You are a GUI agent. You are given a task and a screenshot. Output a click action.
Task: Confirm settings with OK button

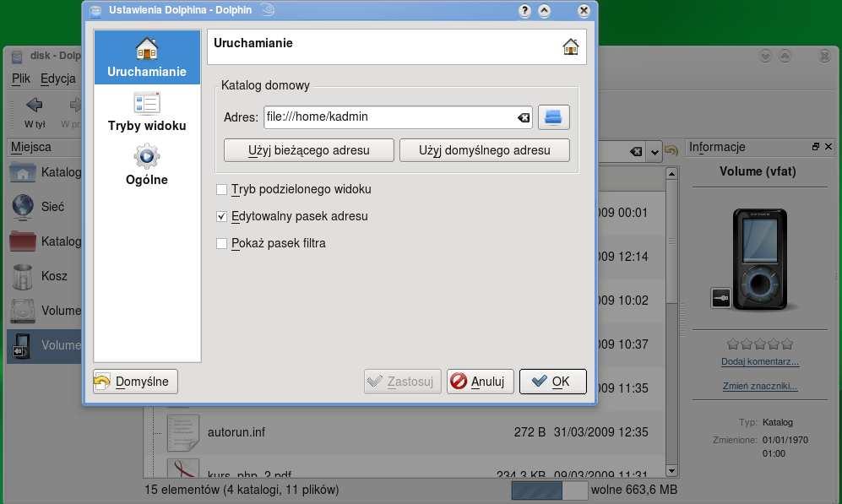click(552, 382)
